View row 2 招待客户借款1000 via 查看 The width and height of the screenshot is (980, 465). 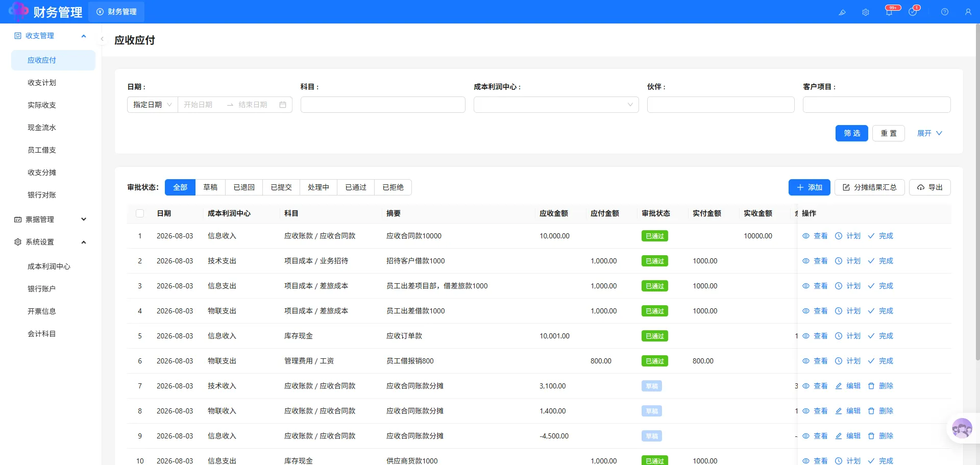click(x=815, y=261)
